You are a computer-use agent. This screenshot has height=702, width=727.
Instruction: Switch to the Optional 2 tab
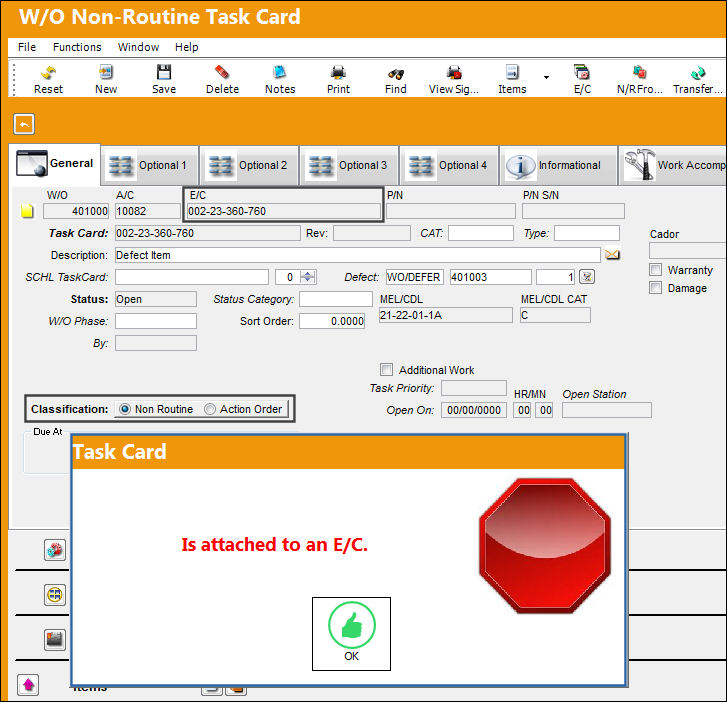(249, 166)
